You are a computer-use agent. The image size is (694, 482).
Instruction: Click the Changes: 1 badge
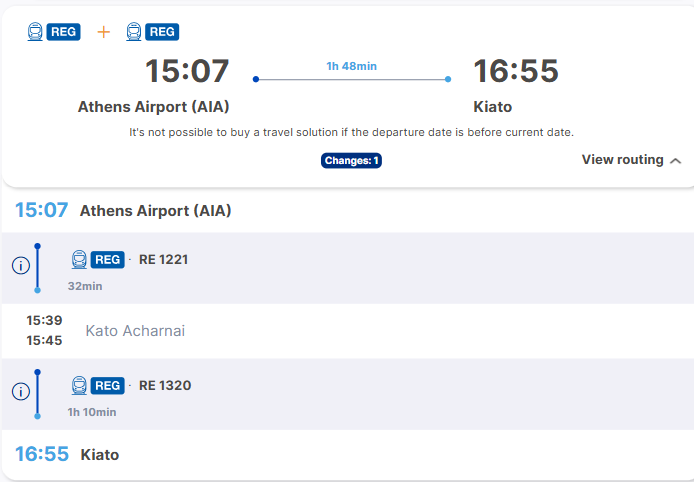tap(351, 161)
